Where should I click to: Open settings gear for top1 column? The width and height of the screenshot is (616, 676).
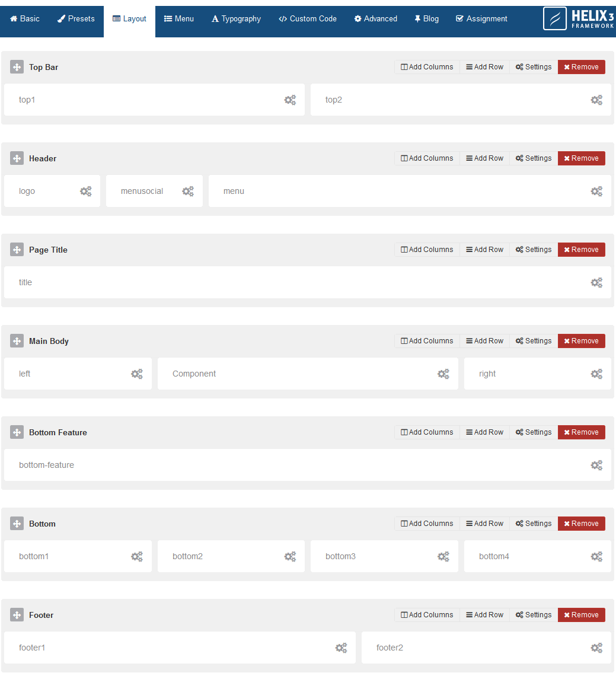[x=290, y=100]
